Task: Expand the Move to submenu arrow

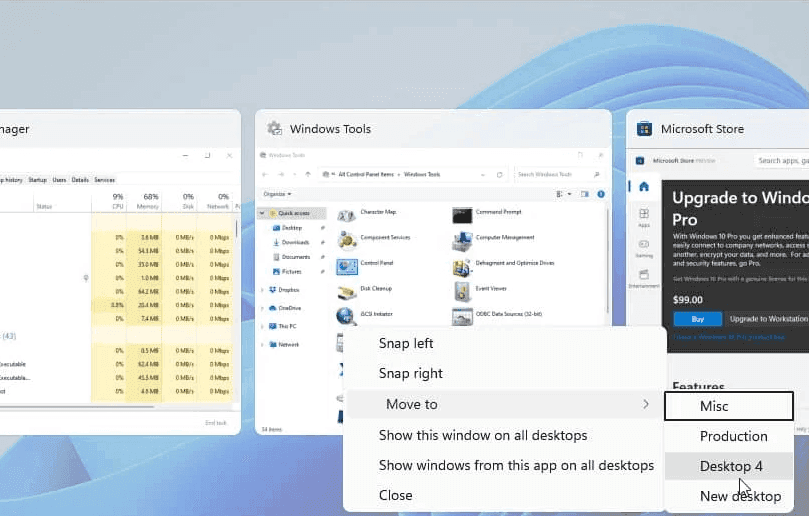Action: pos(646,404)
